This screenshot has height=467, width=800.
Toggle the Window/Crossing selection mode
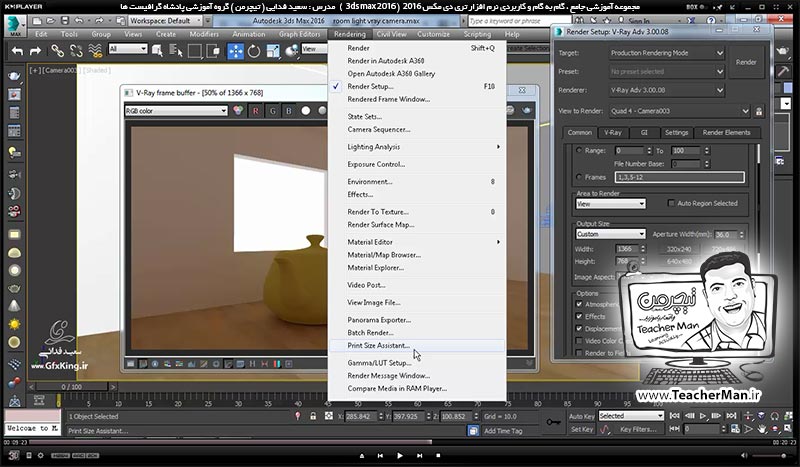click(x=213, y=51)
